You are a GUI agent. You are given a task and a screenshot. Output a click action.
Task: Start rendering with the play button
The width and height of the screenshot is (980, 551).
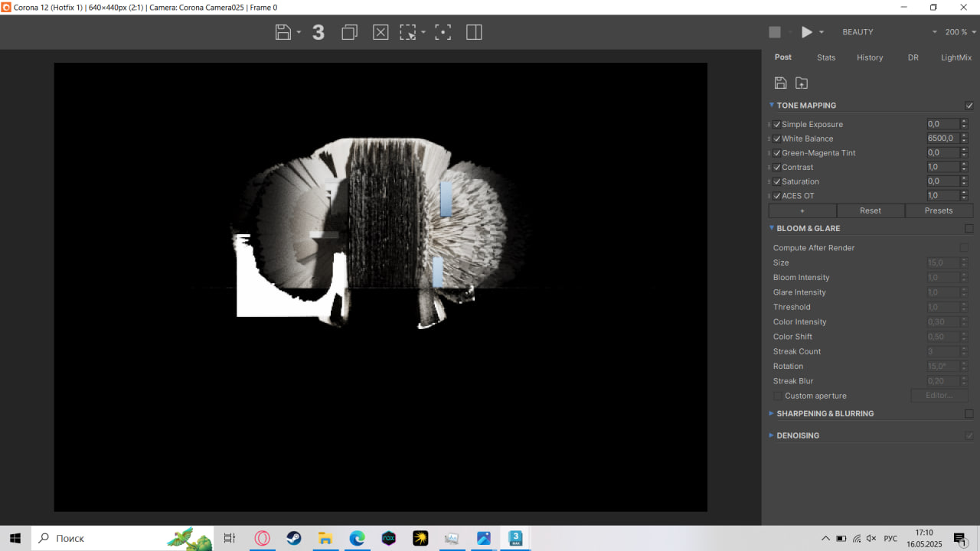click(806, 32)
